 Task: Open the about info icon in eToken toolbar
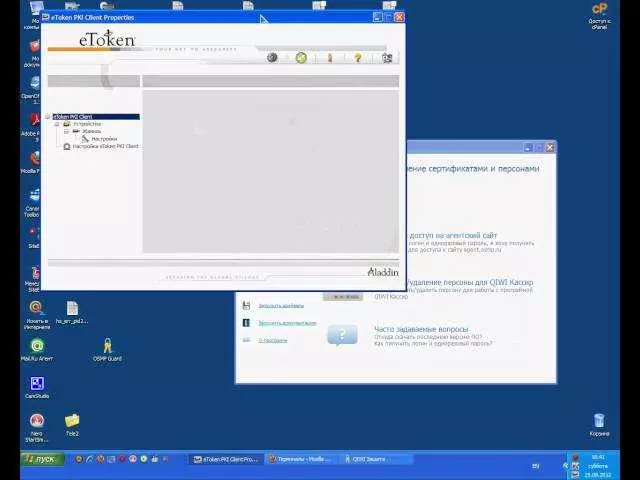click(x=330, y=58)
